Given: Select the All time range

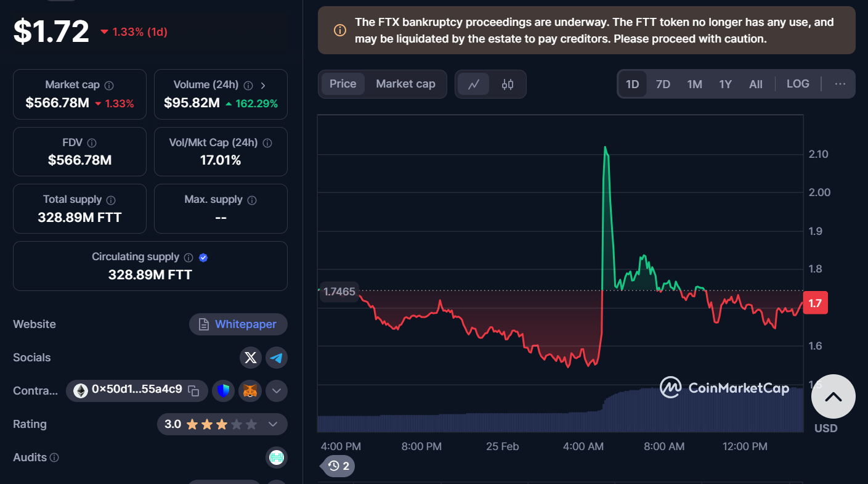Looking at the screenshot, I should (756, 84).
